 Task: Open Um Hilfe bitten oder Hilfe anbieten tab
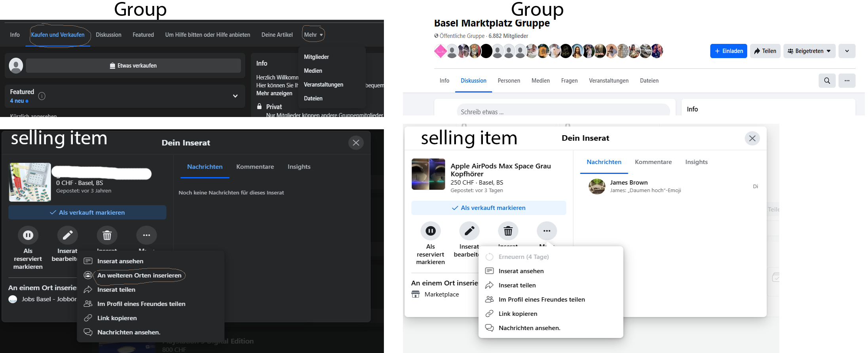(x=208, y=35)
